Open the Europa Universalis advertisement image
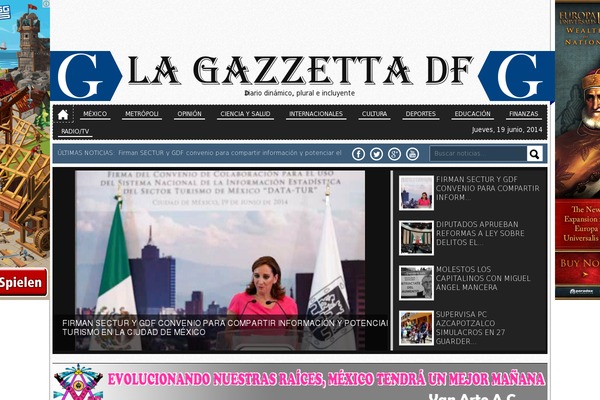 (577, 150)
